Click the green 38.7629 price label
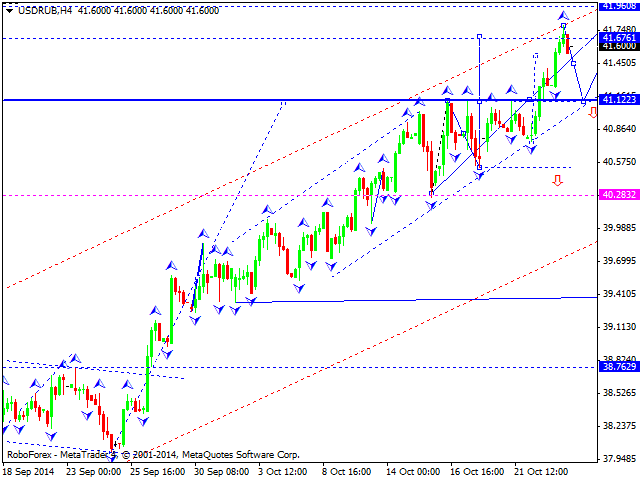The width and height of the screenshot is (640, 480). pos(616,367)
